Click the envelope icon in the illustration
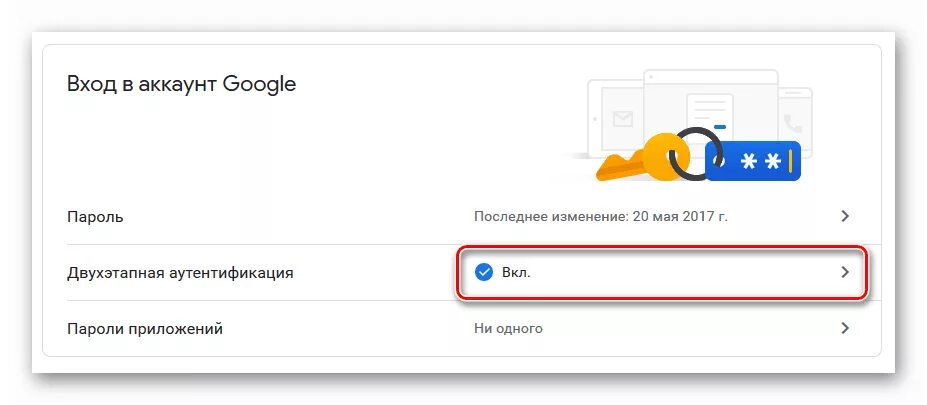The image size is (927, 405). [623, 120]
